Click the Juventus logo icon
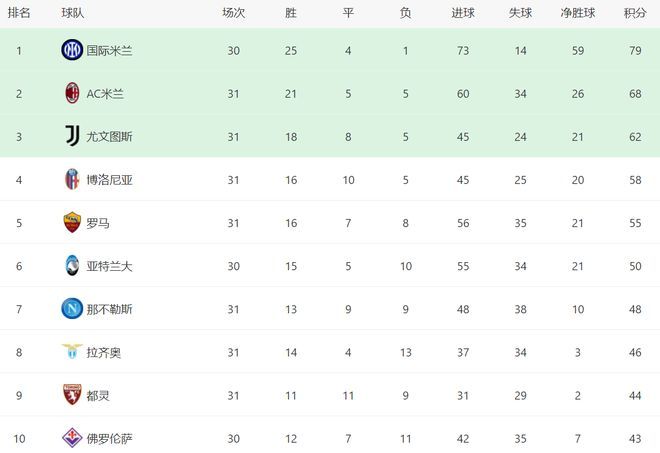660x453 pixels. (x=72, y=136)
